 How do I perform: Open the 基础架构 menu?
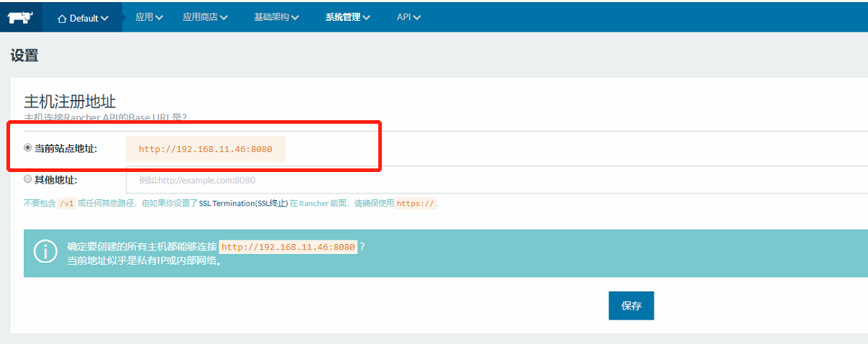click(x=276, y=17)
